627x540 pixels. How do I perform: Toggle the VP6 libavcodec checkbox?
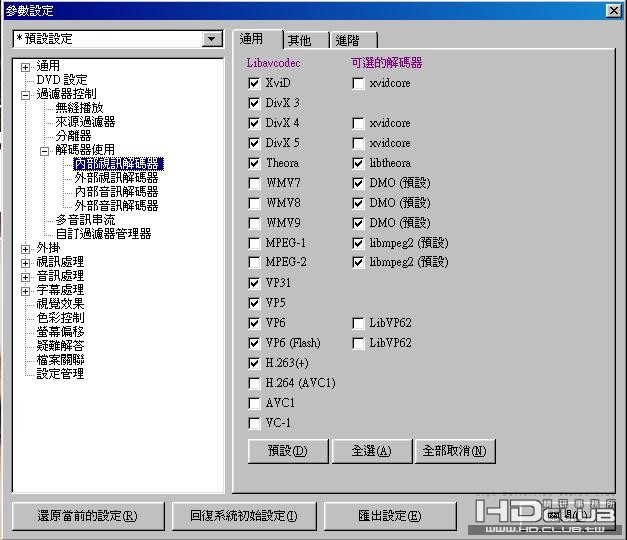tap(254, 323)
